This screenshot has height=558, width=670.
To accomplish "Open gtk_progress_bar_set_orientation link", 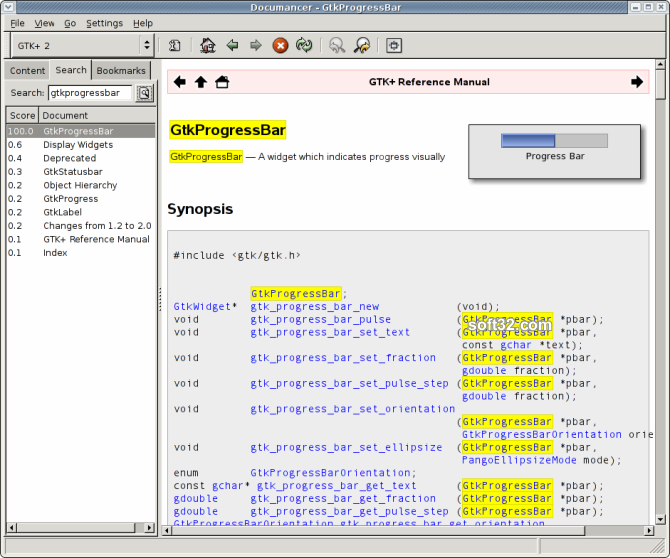I will 353,409.
